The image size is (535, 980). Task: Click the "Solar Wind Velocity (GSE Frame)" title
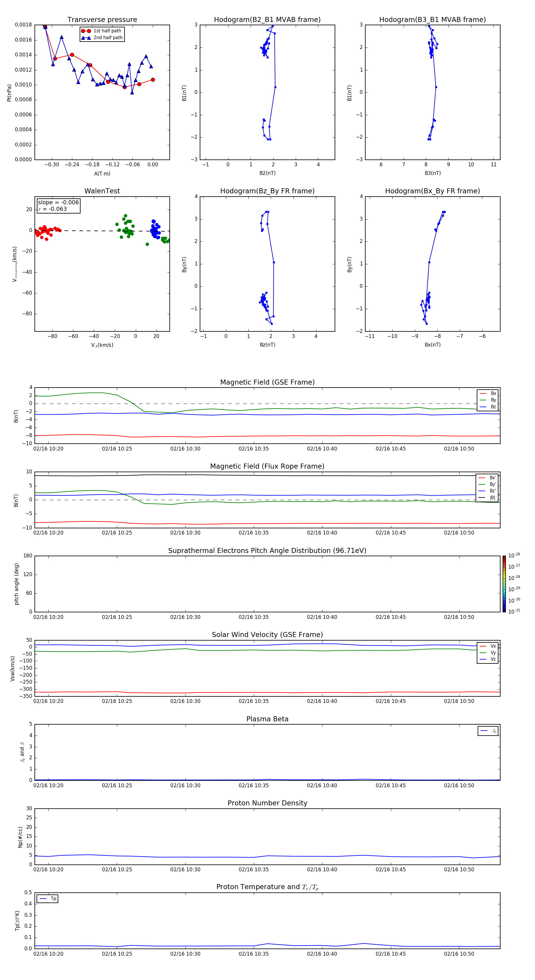pos(267,635)
